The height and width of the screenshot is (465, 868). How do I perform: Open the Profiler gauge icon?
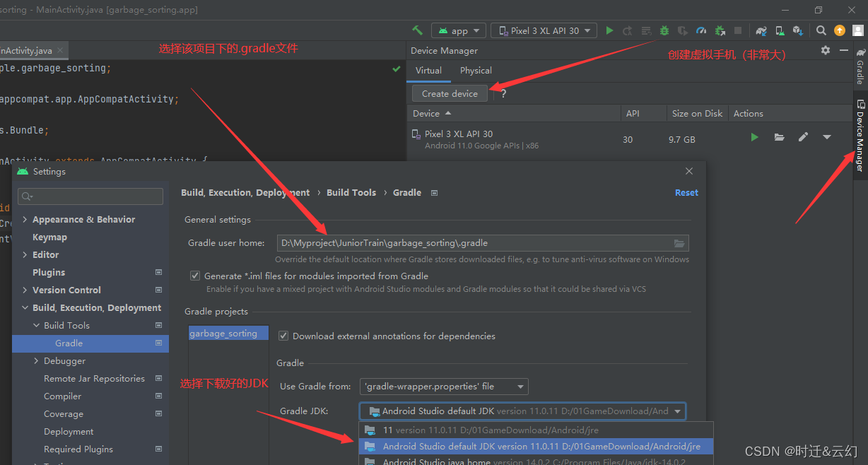coord(701,30)
